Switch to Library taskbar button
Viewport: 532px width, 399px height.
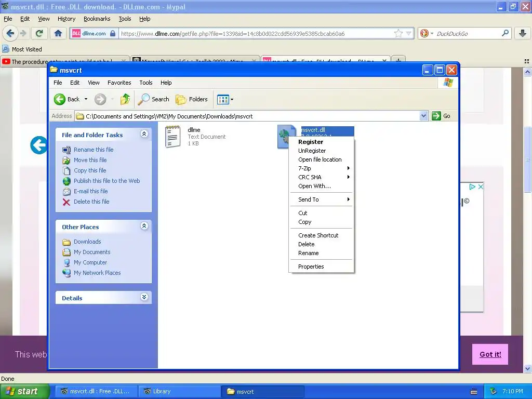point(179,392)
